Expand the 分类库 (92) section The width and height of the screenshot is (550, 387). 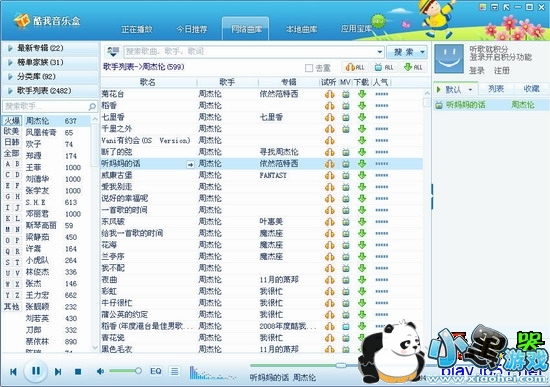(x=50, y=76)
